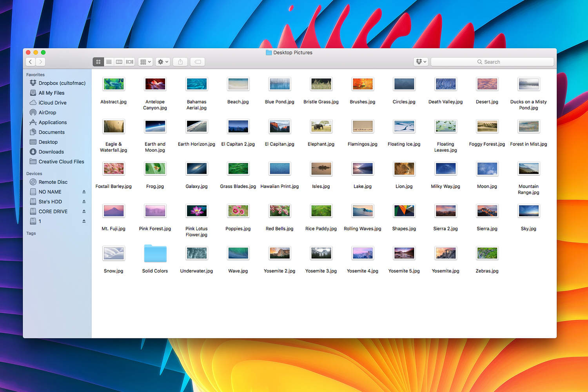This screenshot has width=588, height=392.
Task: Select the icon view toggle button
Action: (x=98, y=62)
